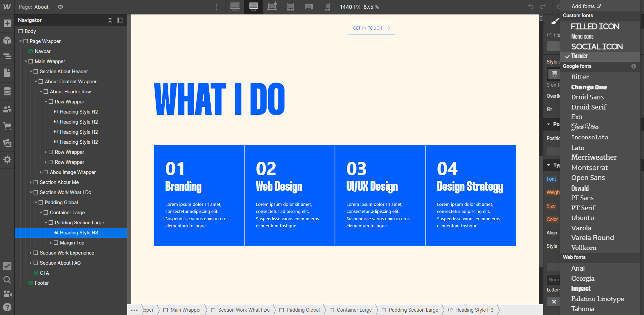Expand the Section About Me section

pyautogui.click(x=31, y=182)
